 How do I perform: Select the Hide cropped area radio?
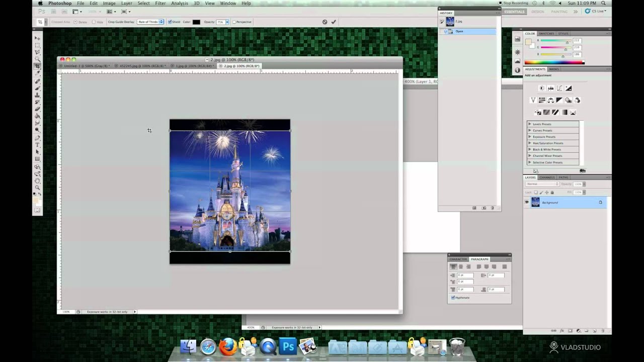(x=94, y=22)
